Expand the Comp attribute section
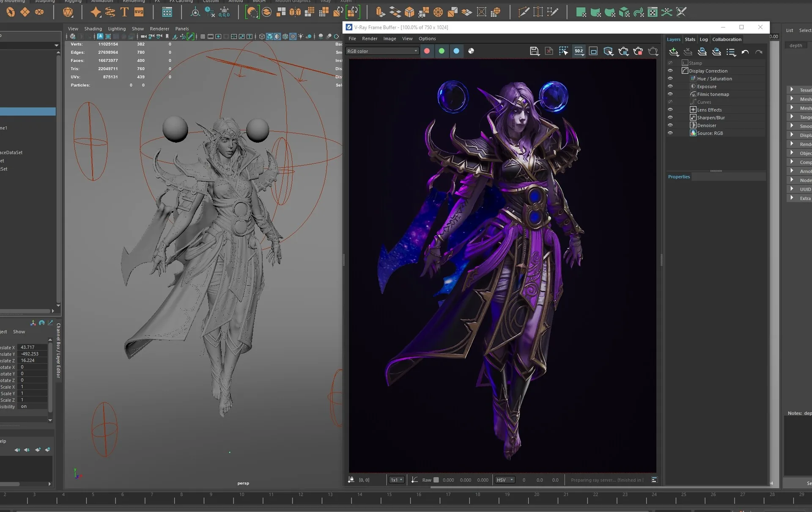Image resolution: width=812 pixels, height=512 pixels. point(792,162)
